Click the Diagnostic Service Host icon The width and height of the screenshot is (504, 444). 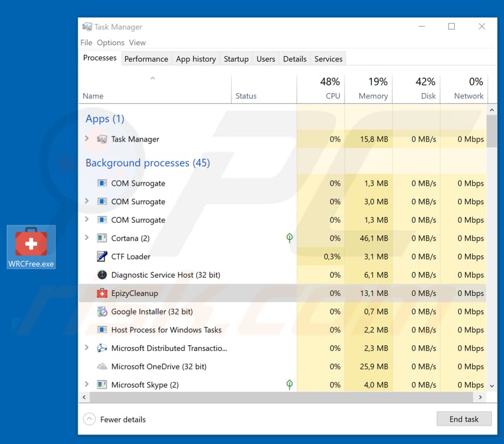[x=102, y=275]
